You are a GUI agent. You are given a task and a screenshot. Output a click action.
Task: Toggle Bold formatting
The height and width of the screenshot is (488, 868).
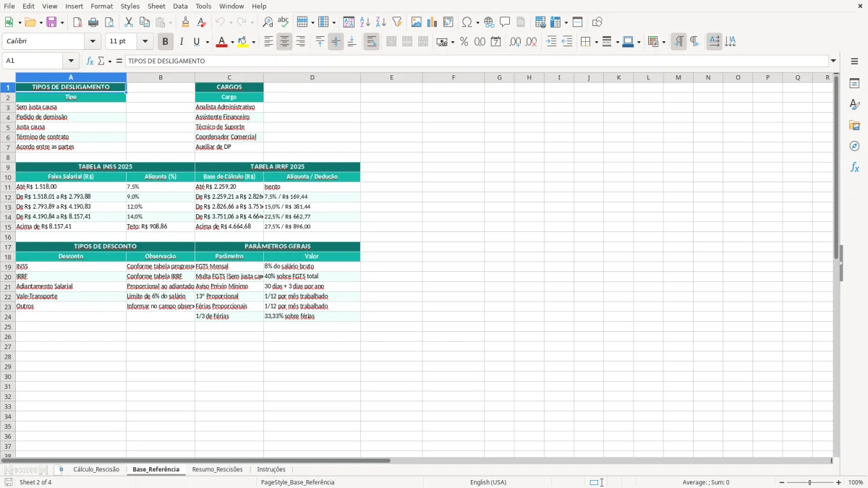(166, 42)
